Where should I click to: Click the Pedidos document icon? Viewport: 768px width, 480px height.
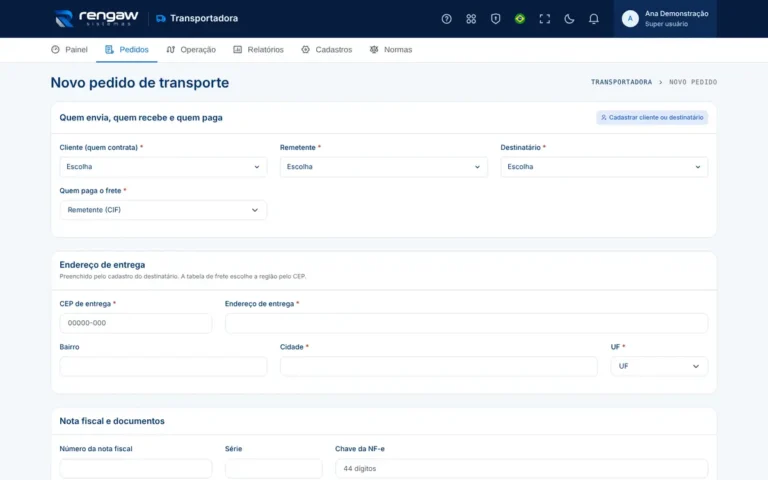(x=109, y=49)
